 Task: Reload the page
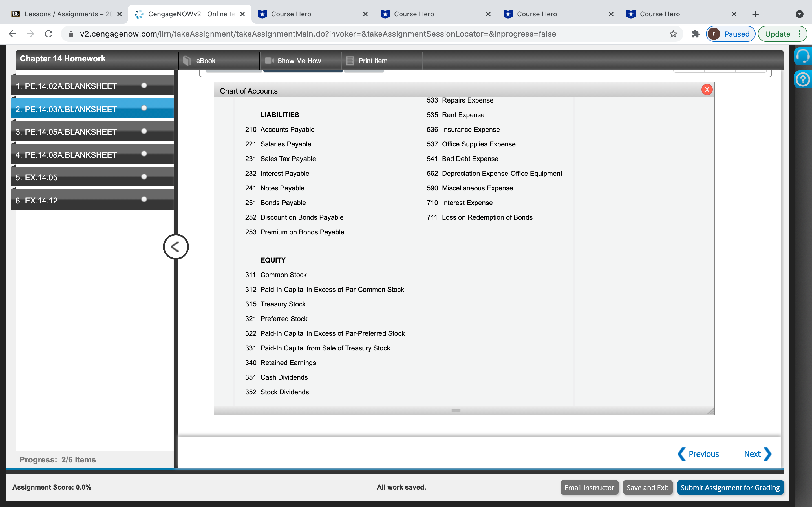click(x=49, y=34)
